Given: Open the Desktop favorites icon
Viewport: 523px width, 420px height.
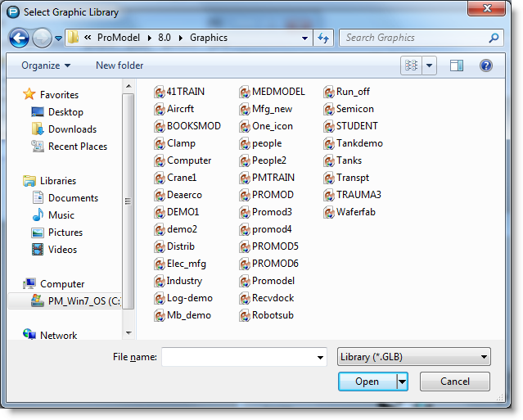Looking at the screenshot, I should tap(38, 112).
